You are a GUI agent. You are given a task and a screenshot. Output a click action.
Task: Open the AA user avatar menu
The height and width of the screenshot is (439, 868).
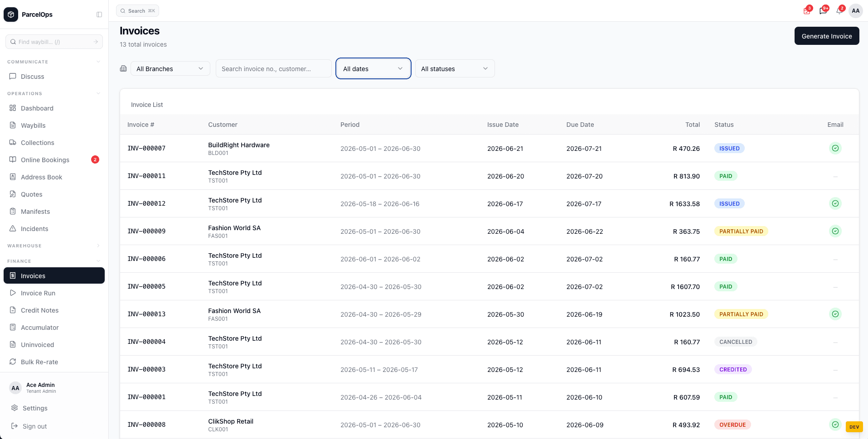point(856,11)
